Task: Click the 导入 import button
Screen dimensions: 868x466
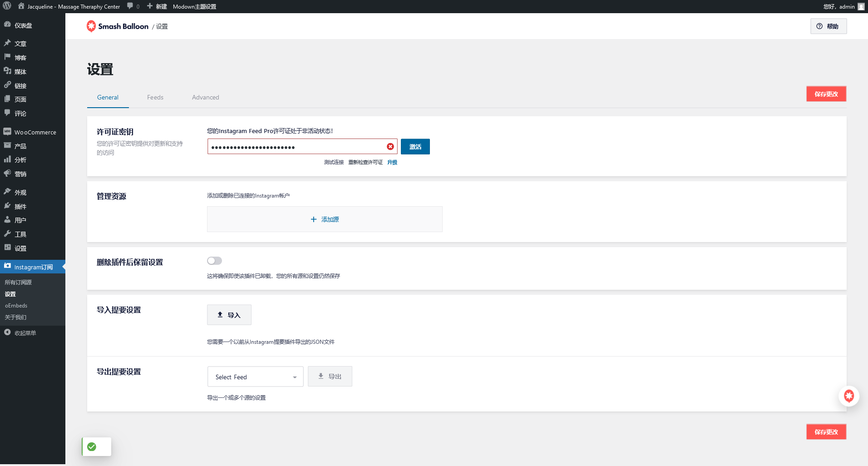Action: tap(229, 315)
